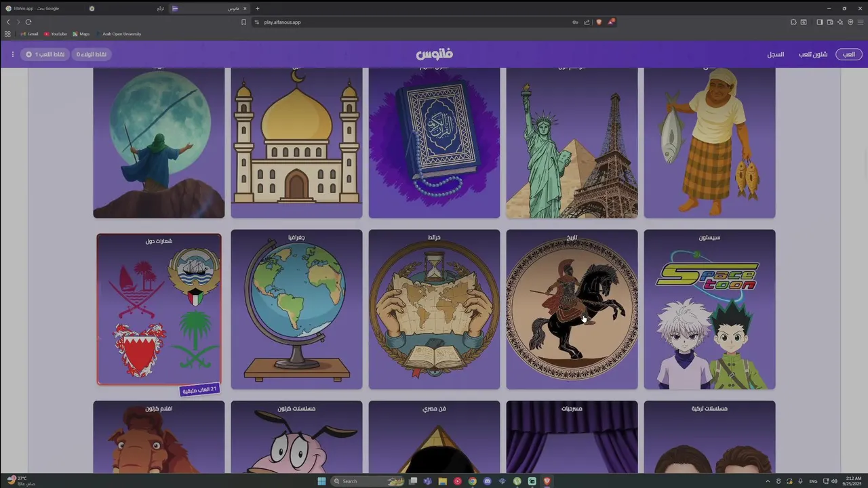868x488 pixels.
Task: Open the Brave wallet icon
Action: pos(829,22)
